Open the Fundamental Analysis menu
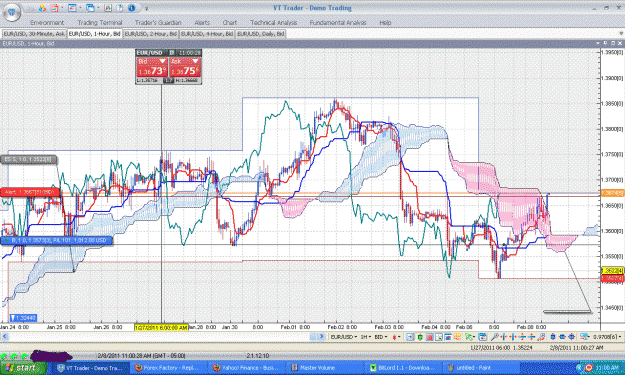 click(338, 23)
